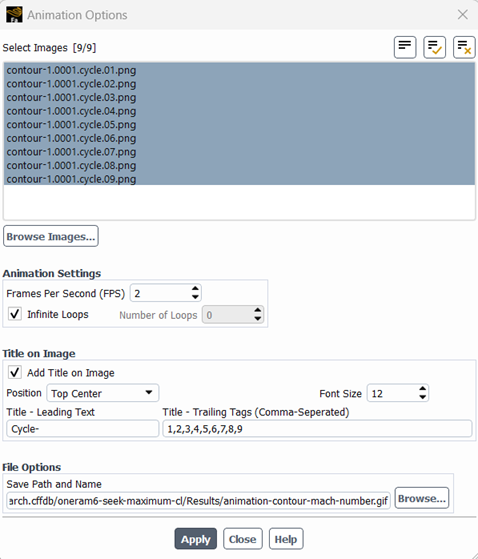Click the Number of Loops down arrow
Screen dimensions: 478x559
point(258,319)
